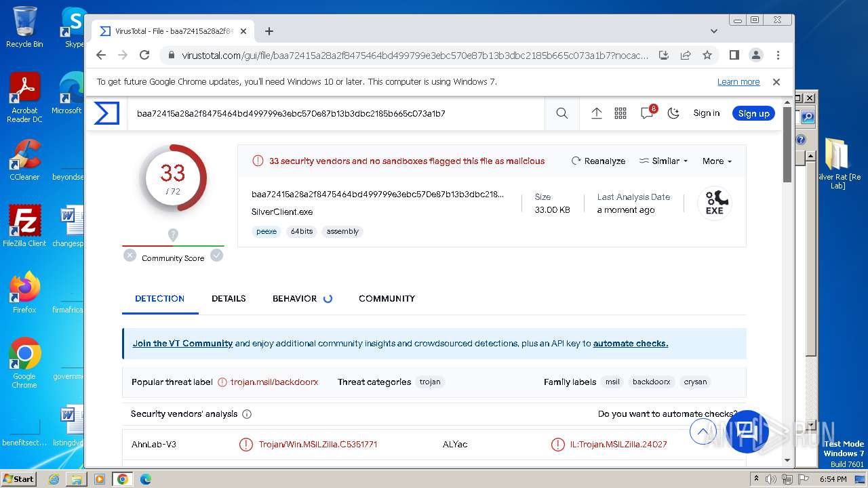The height and width of the screenshot is (488, 868).
Task: Click the peexe tag
Action: coord(267,231)
